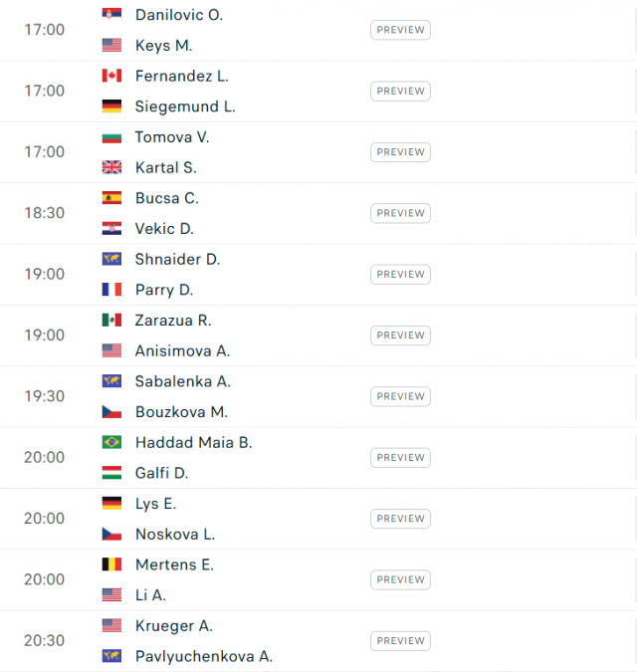Click the Czech flag beside Noskova L.
This screenshot has height=672, width=637.
pos(111,534)
